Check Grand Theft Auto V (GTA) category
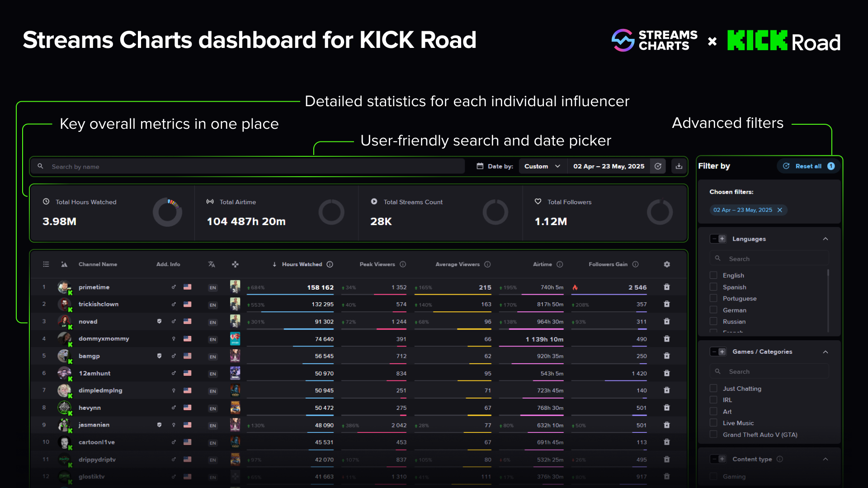Screen dimensions: 868x488 [713, 435]
